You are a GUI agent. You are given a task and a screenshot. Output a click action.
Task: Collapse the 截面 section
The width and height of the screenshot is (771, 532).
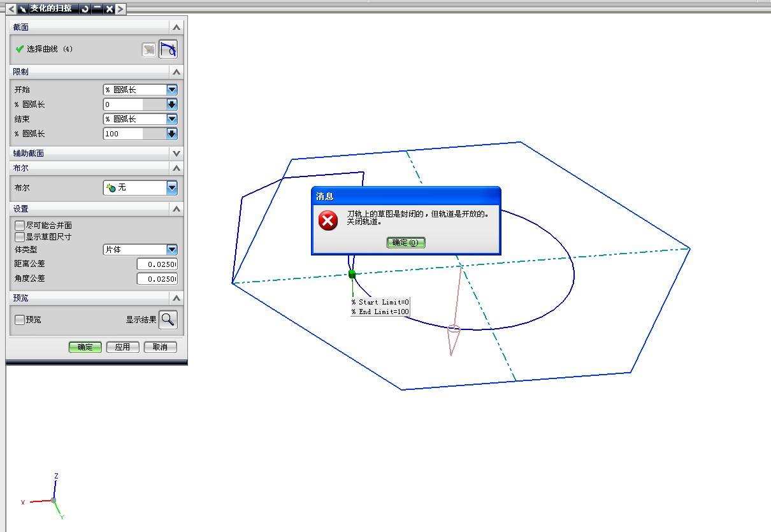click(x=177, y=27)
